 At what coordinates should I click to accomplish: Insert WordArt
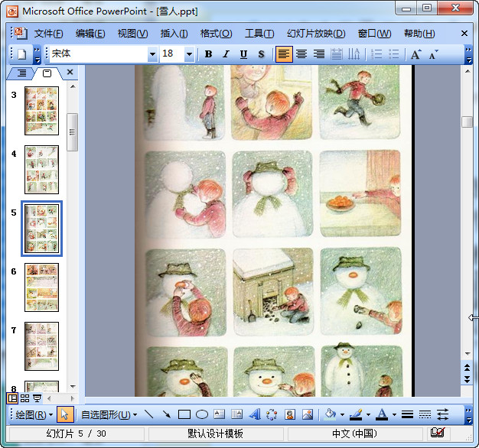click(x=255, y=414)
